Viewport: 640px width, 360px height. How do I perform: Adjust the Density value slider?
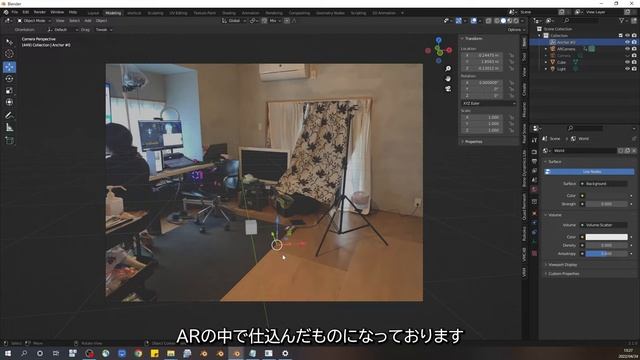(x=606, y=246)
